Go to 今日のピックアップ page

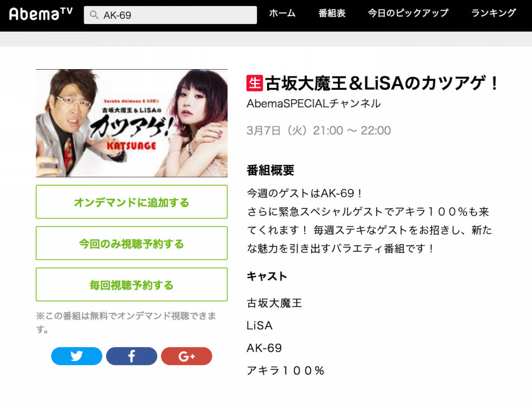[408, 13]
